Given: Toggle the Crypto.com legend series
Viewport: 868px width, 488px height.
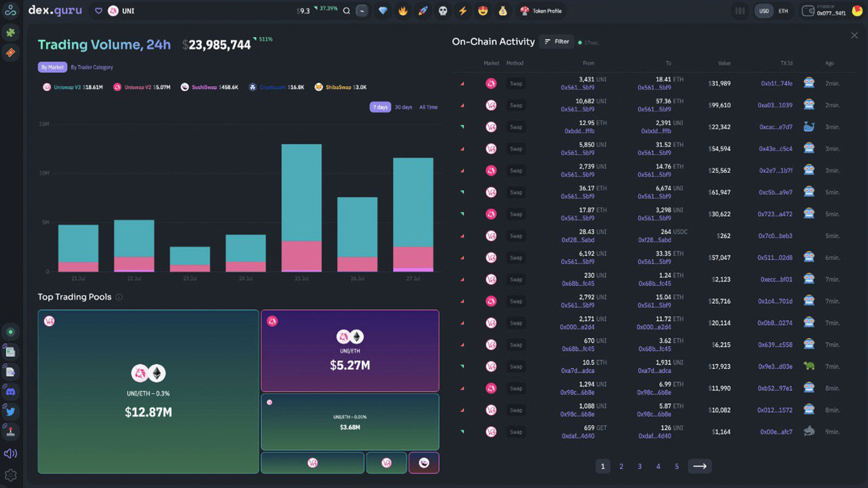Looking at the screenshot, I should (277, 87).
